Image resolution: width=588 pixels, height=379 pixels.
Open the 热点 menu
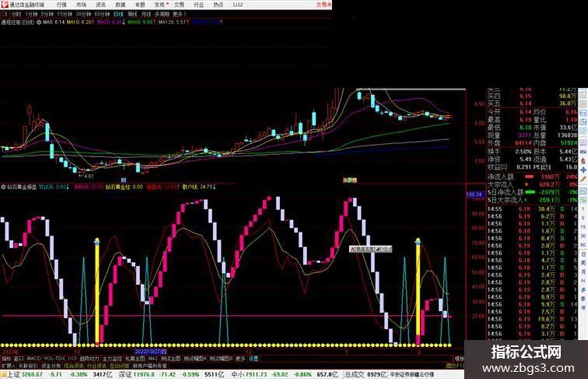click(x=218, y=4)
